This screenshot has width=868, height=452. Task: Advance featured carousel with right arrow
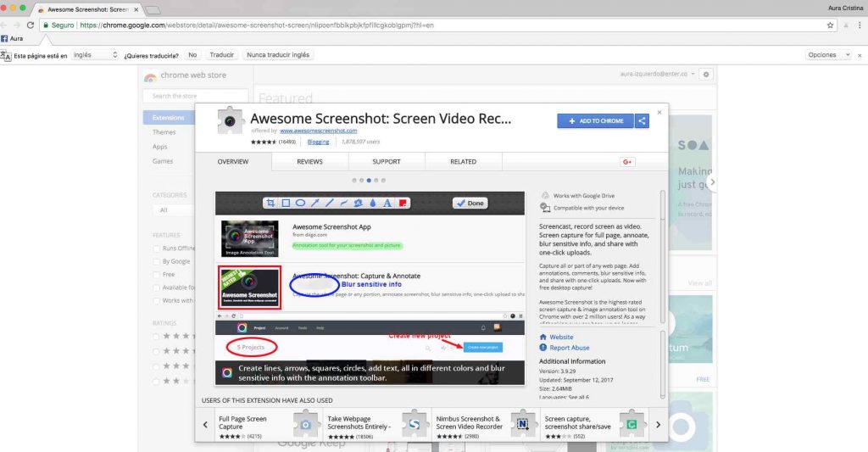[712, 181]
